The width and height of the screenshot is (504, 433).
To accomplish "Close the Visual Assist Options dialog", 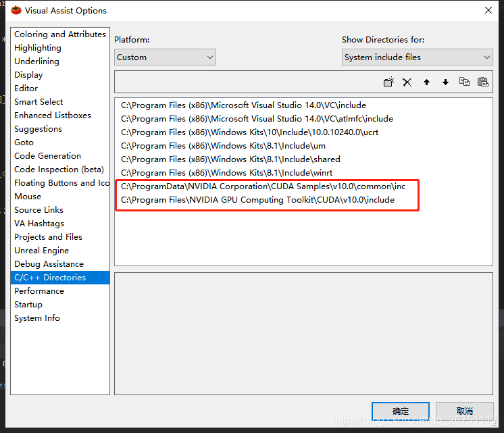I will point(488,10).
